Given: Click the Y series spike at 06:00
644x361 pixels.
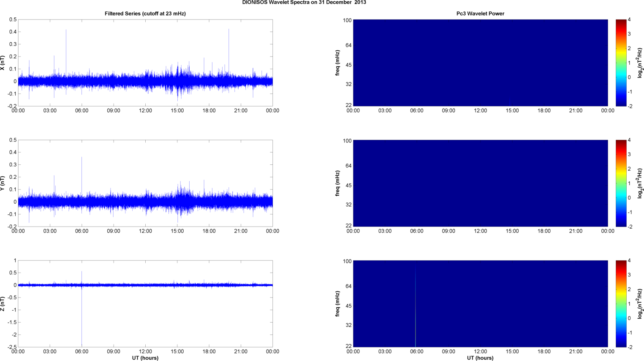Looking at the screenshot, I should pyautogui.click(x=82, y=175).
